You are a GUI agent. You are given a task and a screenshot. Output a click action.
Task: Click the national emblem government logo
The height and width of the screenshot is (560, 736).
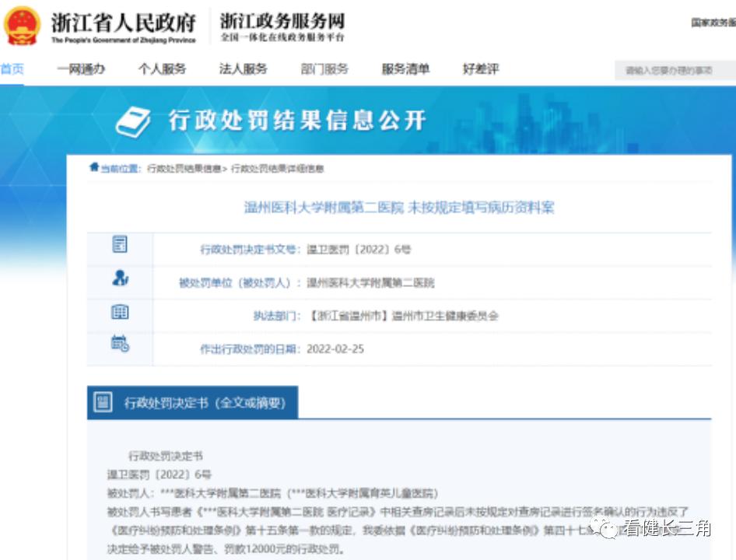23,25
